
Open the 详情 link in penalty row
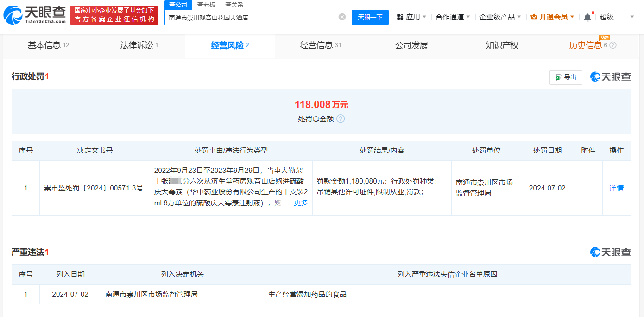coord(617,188)
